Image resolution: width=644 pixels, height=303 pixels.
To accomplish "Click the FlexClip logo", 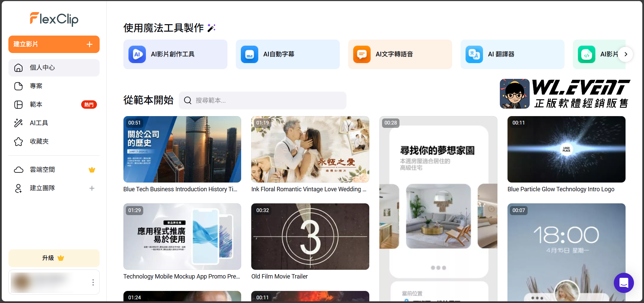I will 54,19.
